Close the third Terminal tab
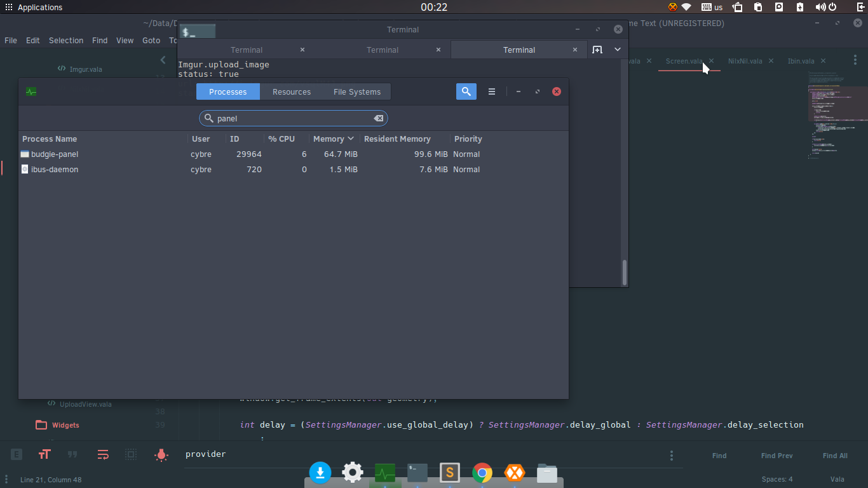This screenshot has height=488, width=868. click(x=575, y=50)
